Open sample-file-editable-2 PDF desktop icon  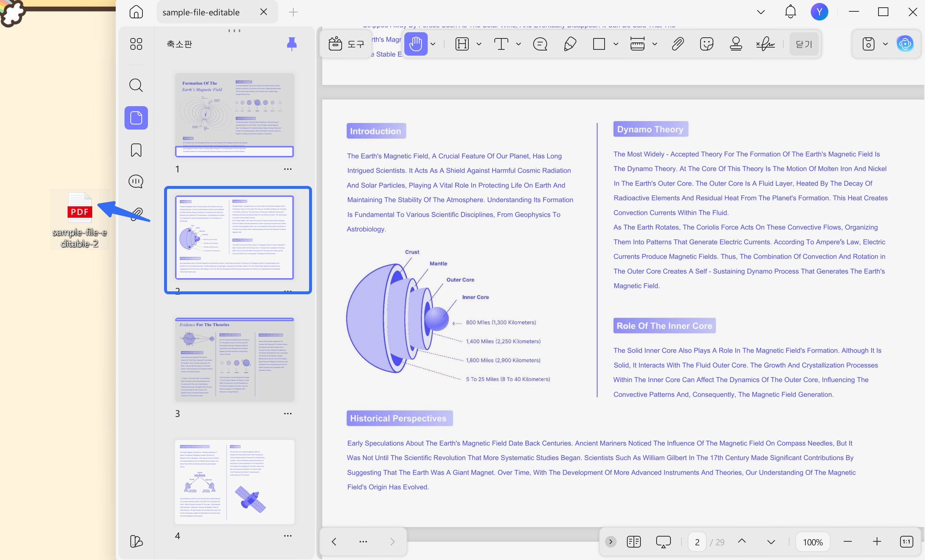[79, 219]
